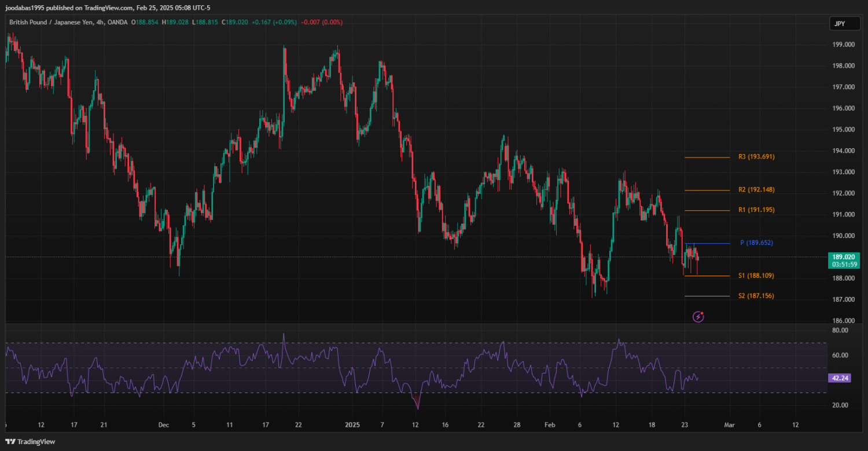Click the 2025 time axis label
This screenshot has height=451, width=868.
pos(352,424)
